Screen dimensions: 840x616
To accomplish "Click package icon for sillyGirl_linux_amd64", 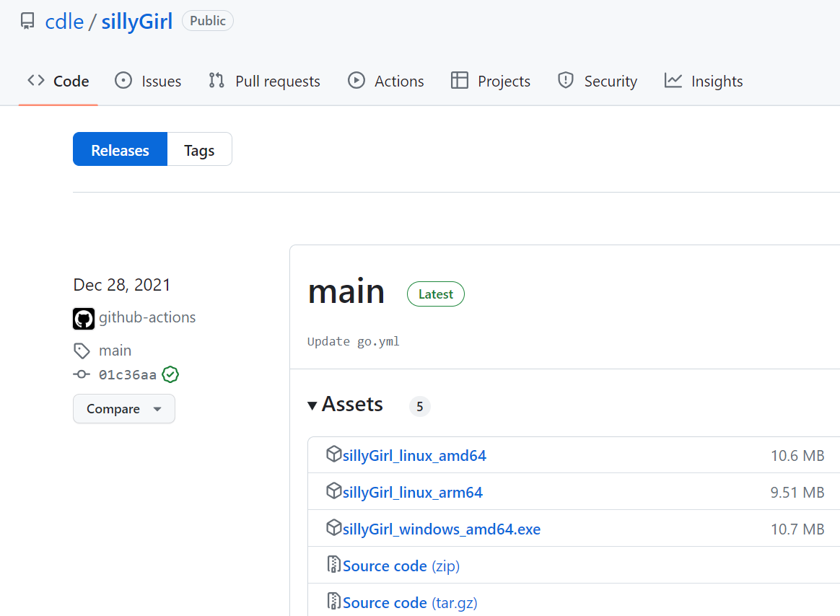I will (333, 454).
